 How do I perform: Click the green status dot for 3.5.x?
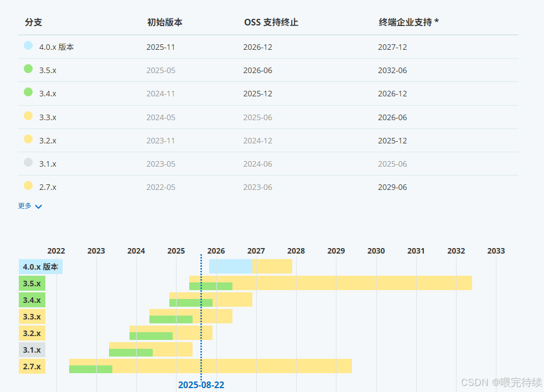[28, 69]
